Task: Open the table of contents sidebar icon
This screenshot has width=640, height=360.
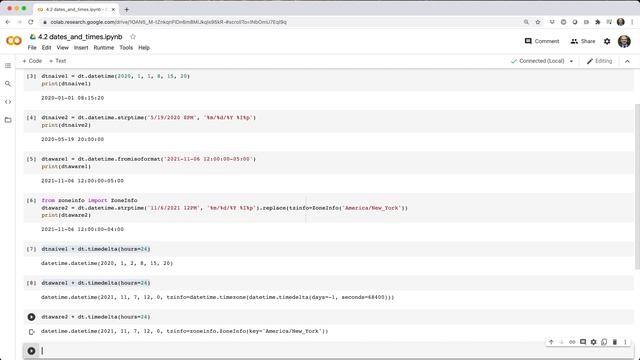Action: (8, 66)
